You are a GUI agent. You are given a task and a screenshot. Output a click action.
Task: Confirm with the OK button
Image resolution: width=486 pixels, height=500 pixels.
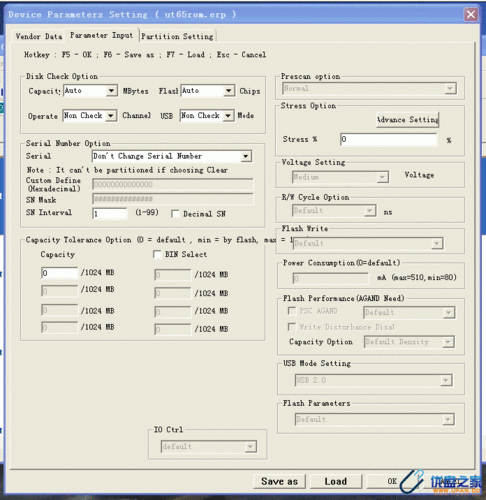[x=392, y=481]
